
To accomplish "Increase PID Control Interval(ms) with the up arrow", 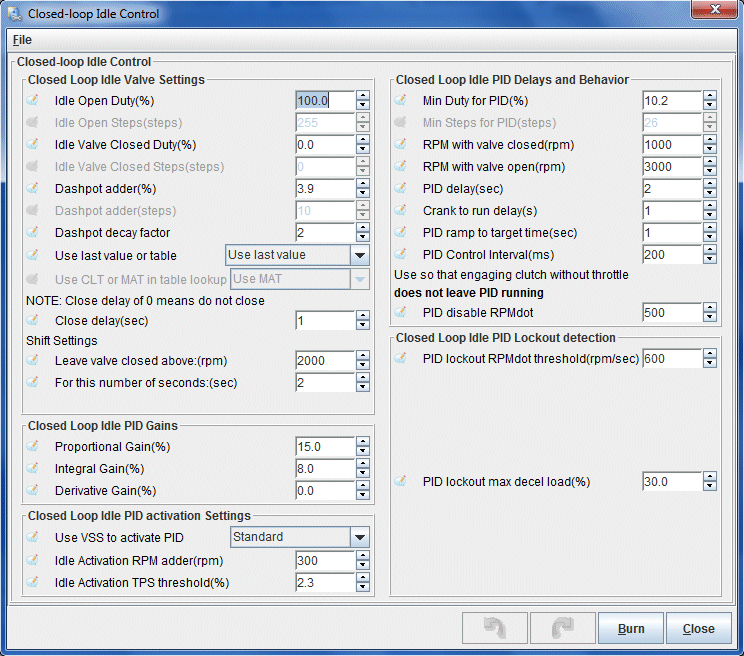I will click(x=710, y=249).
